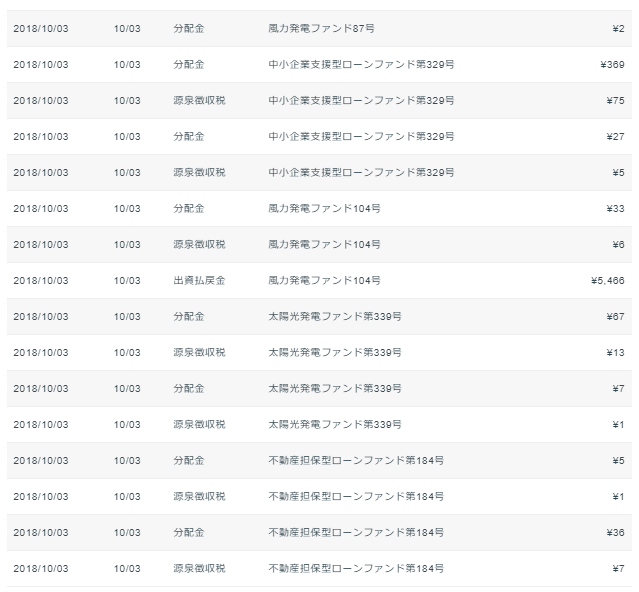Click the ¥5 amount for 不動産担保型ローンファンド第184号
Image resolution: width=639 pixels, height=592 pixels.
(618, 460)
